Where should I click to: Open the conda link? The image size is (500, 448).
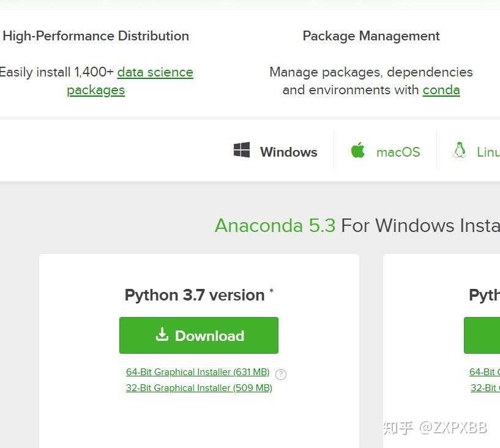click(x=441, y=90)
